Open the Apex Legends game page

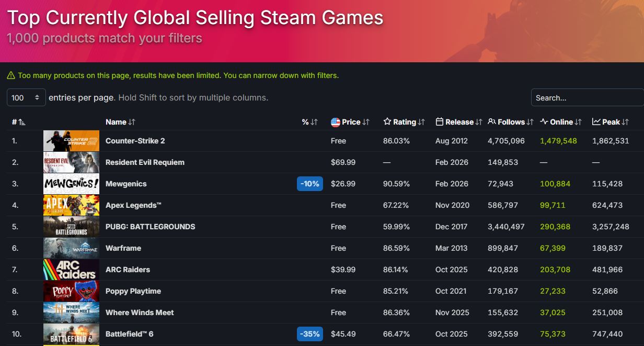(133, 205)
